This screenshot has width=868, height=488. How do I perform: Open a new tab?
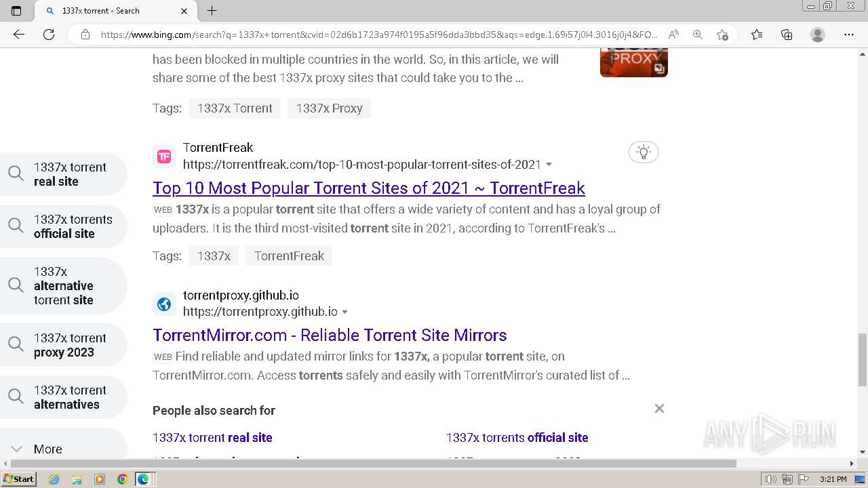(212, 11)
